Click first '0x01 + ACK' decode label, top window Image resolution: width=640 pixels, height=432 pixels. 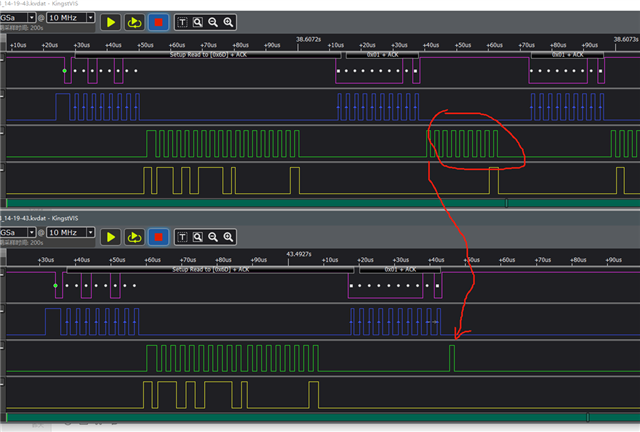[x=382, y=54]
